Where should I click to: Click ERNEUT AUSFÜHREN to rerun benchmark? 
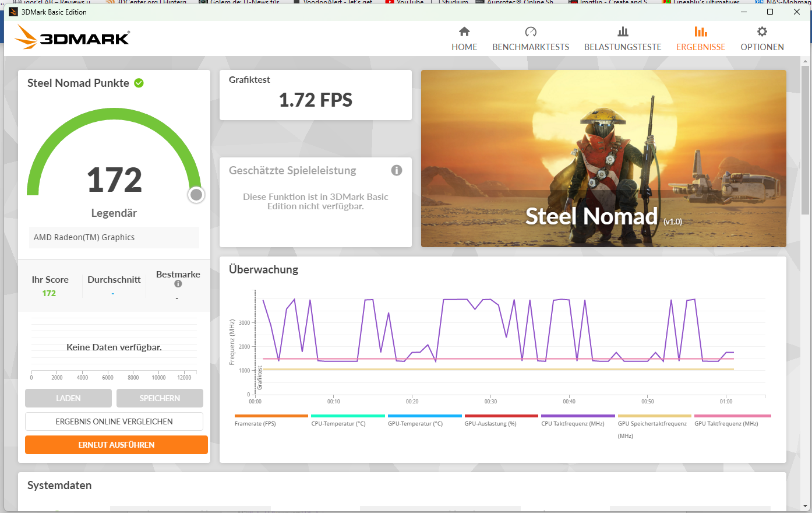(116, 445)
